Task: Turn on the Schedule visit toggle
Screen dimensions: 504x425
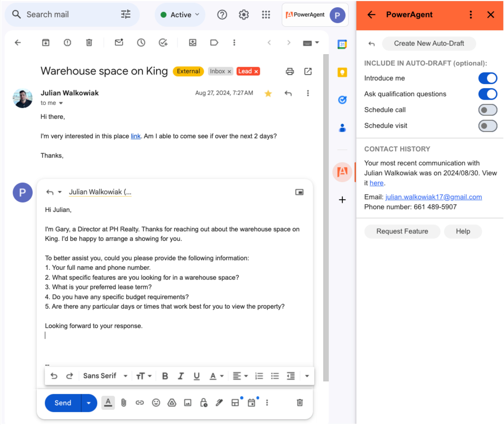Action: (x=487, y=126)
